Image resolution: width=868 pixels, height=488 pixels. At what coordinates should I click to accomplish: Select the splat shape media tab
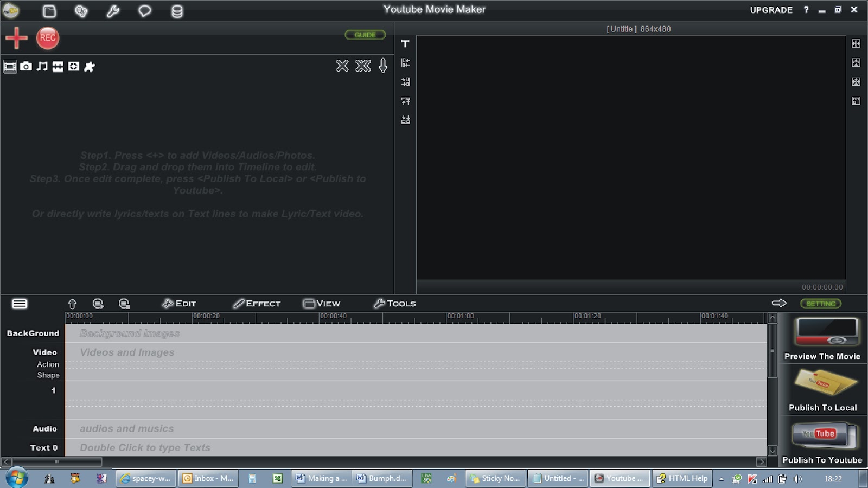click(x=90, y=67)
